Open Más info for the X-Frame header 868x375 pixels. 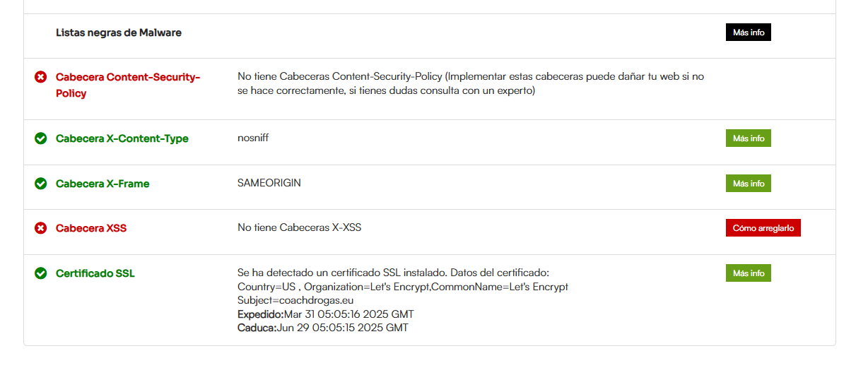coord(748,184)
